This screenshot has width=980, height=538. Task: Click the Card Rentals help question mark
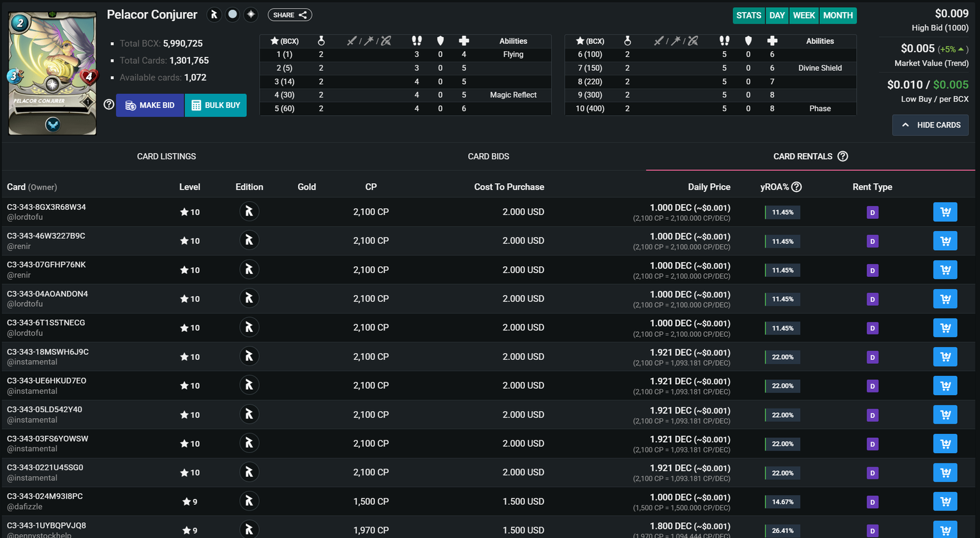click(x=843, y=156)
